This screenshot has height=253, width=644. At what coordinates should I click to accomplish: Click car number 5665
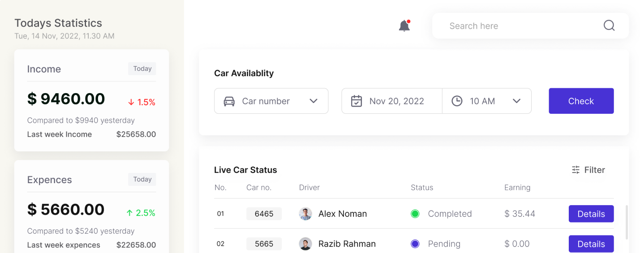(264, 244)
